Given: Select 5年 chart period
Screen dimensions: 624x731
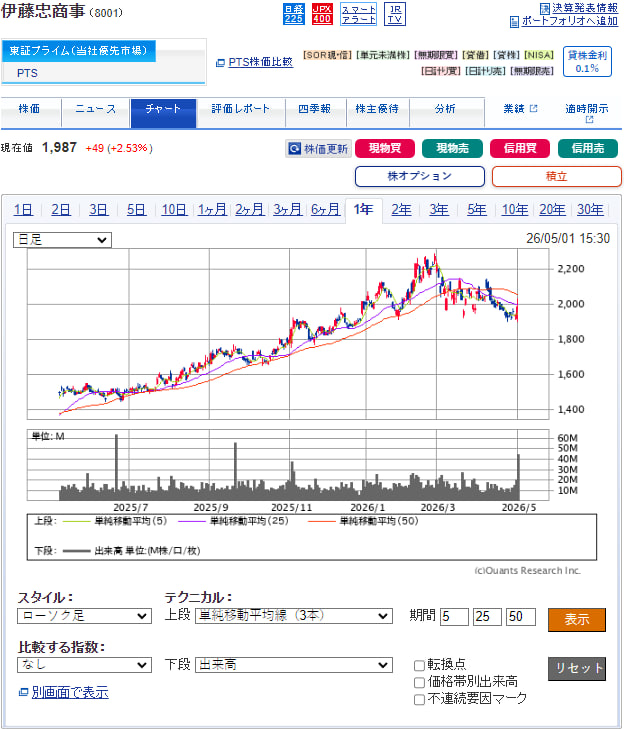Looking at the screenshot, I should tap(477, 210).
